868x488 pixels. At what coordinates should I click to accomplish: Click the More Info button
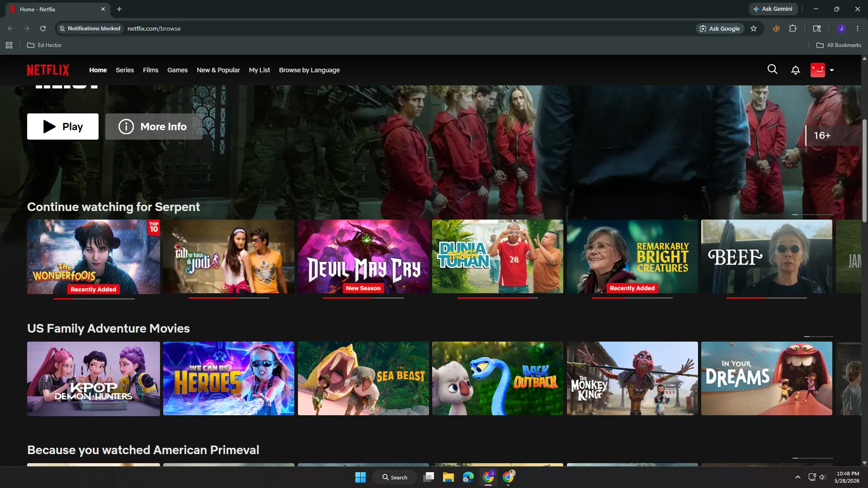(x=154, y=127)
